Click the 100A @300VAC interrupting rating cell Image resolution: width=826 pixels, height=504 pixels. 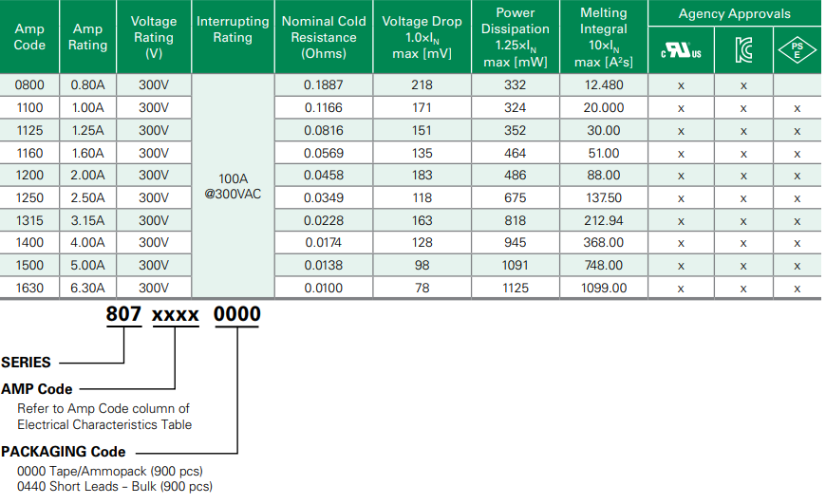coord(233,187)
